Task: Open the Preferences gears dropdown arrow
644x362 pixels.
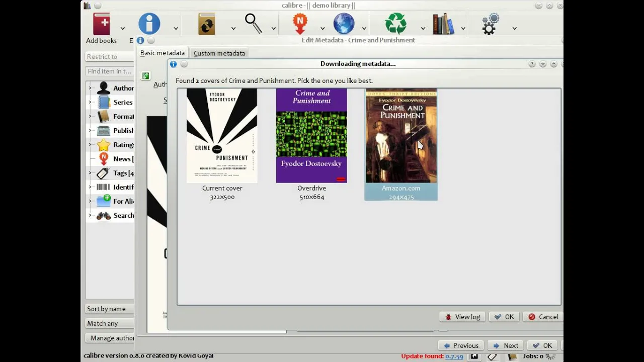Action: (514, 28)
